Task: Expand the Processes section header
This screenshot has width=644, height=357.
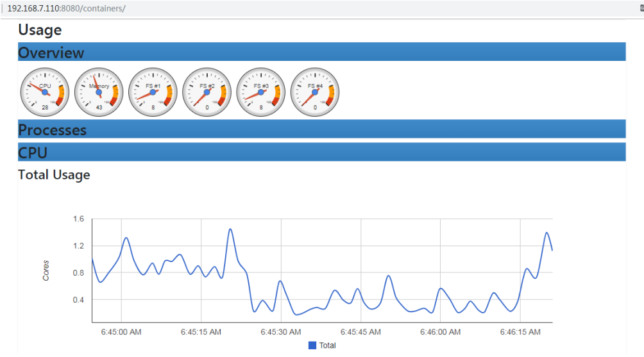Action: 321,129
